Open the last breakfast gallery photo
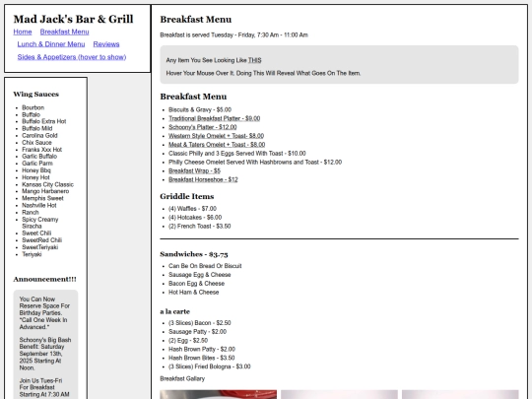532x399 pixels. (x=460, y=395)
